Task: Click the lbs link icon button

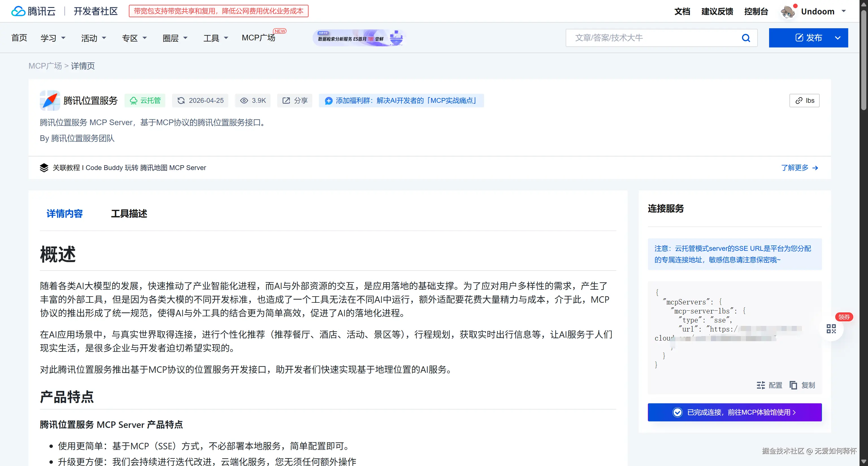Action: pos(804,100)
